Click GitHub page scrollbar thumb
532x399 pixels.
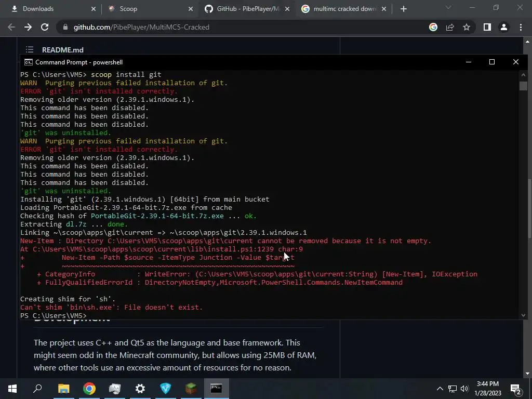point(528,208)
